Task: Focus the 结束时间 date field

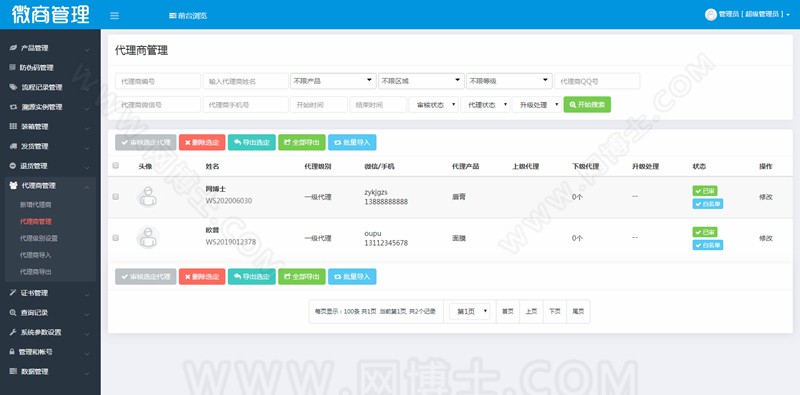Action: (378, 105)
